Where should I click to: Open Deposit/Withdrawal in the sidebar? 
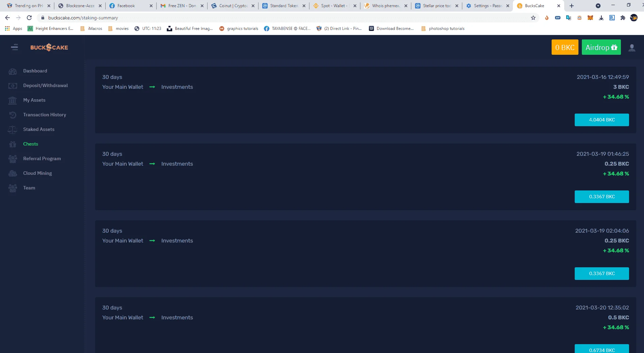pos(46,85)
